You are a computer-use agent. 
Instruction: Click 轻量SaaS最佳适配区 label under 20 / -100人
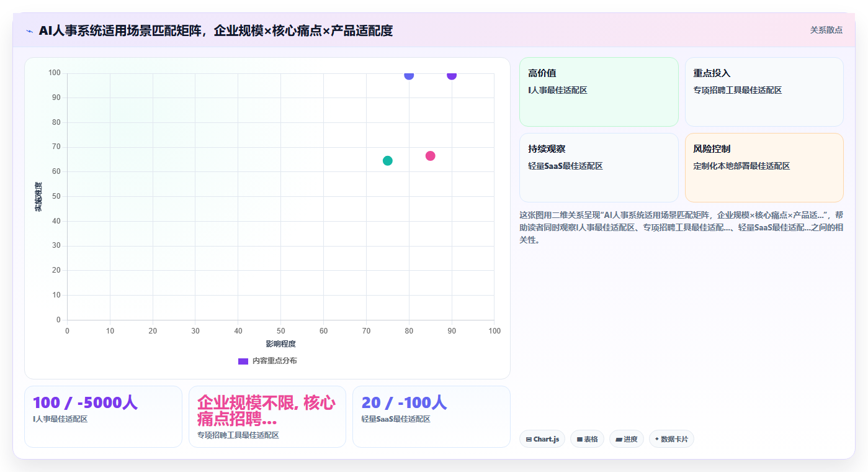pos(396,419)
